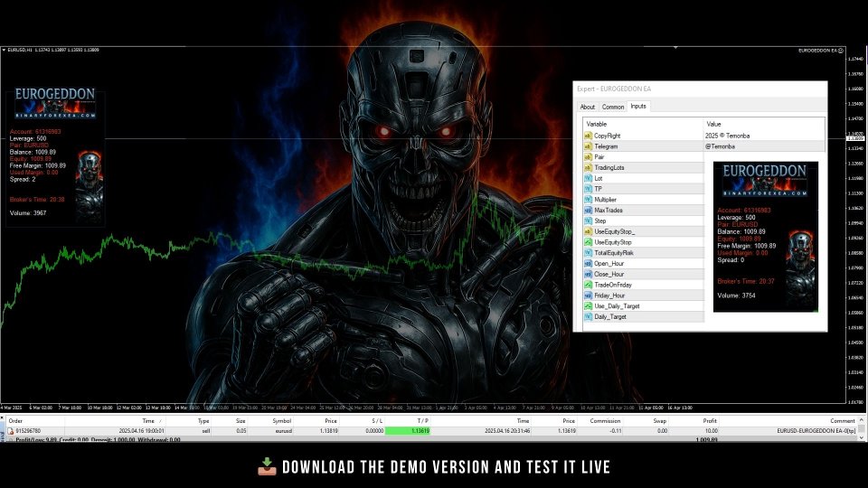Click the Size column header
This screenshot has width=868, height=488.
click(241, 421)
